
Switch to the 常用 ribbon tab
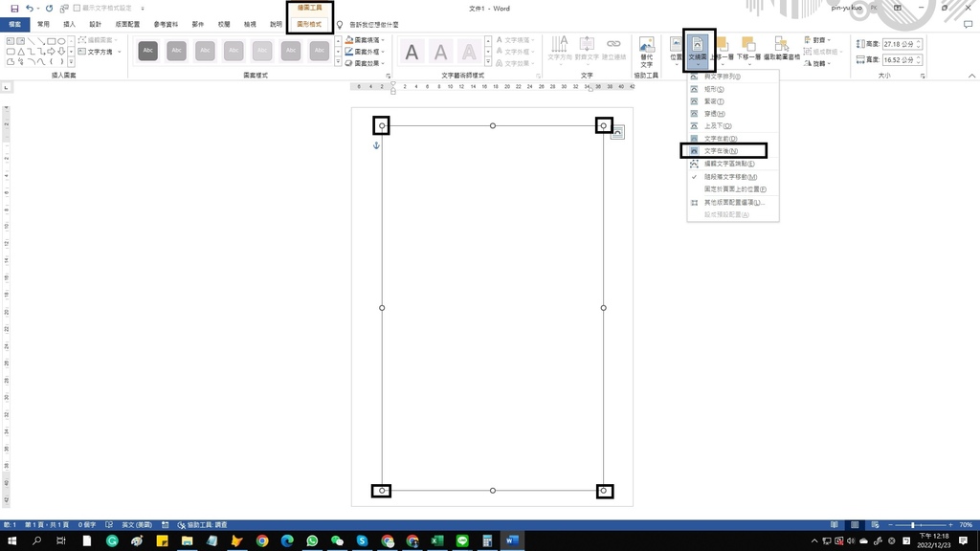tap(43, 24)
